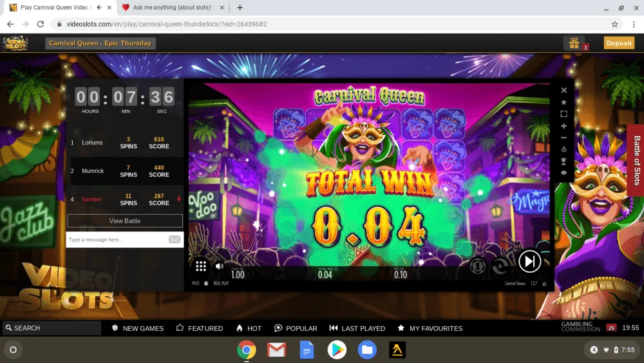Add game to favourites with star icon
The image size is (644, 363).
[x=563, y=102]
